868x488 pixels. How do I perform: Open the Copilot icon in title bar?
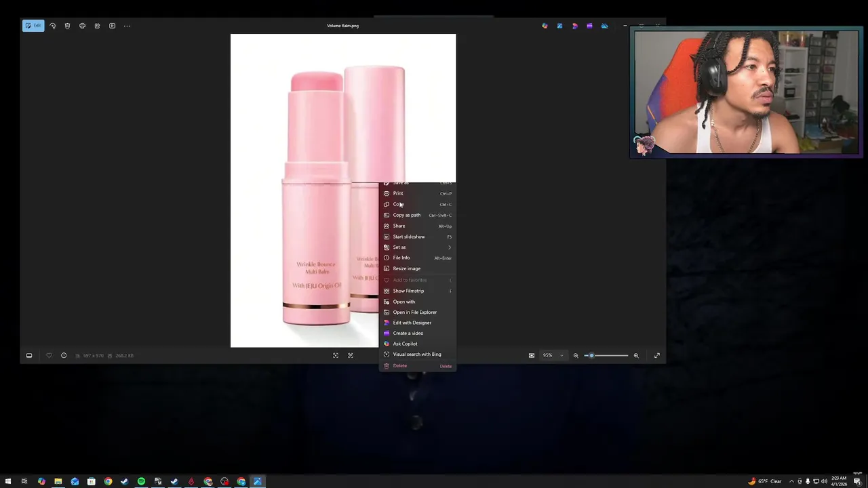(545, 26)
